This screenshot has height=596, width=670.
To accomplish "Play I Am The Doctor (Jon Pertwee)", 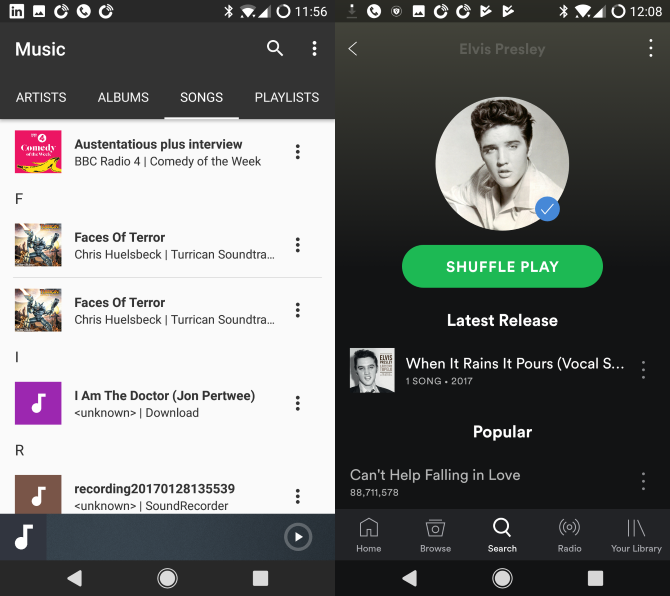I will (x=168, y=403).
